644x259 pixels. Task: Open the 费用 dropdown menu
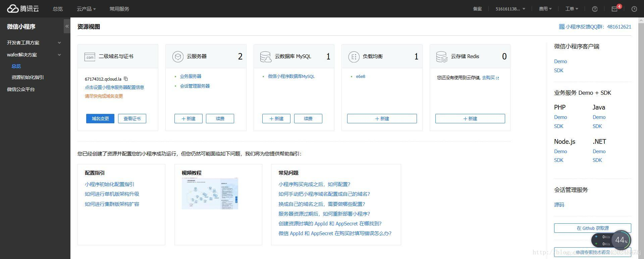545,9
